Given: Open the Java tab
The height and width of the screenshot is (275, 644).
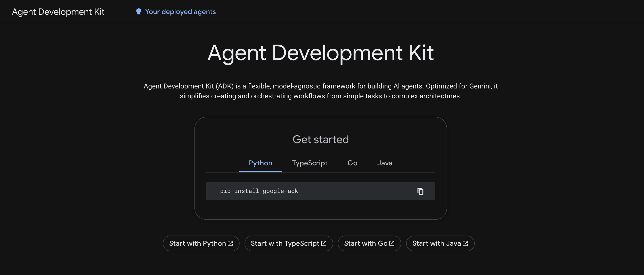Looking at the screenshot, I should (x=385, y=163).
